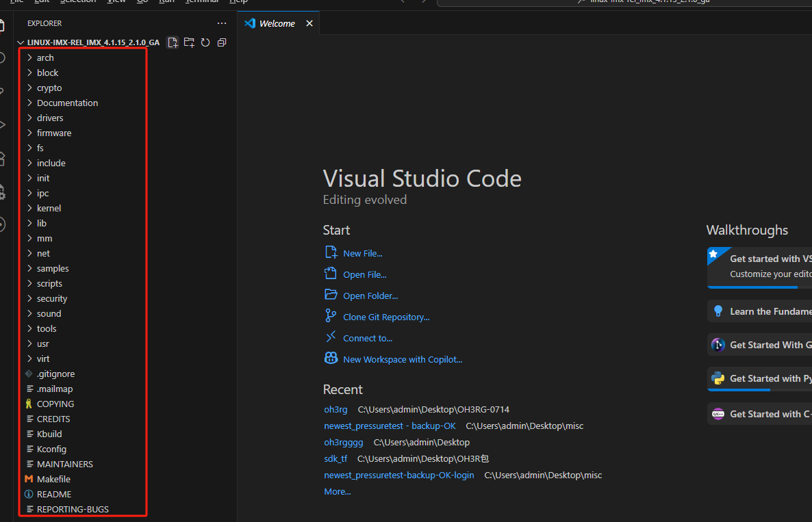Click the New File page icon on Start list
The image size is (812, 522).
[331, 252]
